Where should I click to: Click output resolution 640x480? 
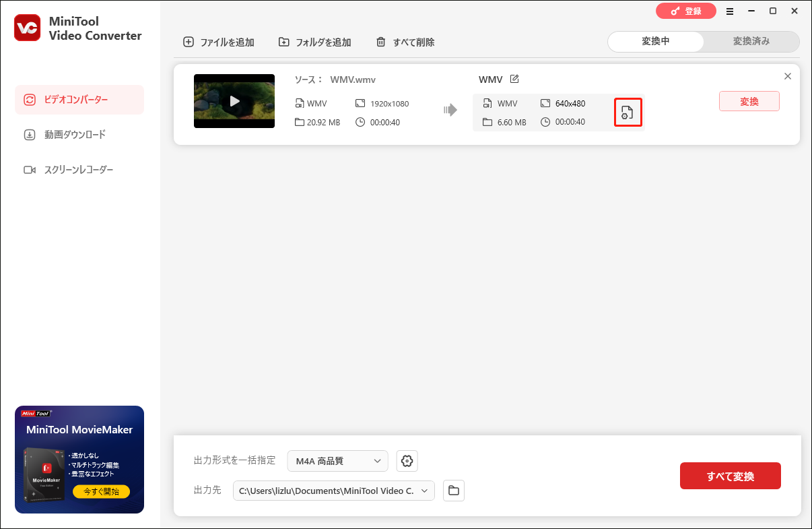pyautogui.click(x=570, y=104)
